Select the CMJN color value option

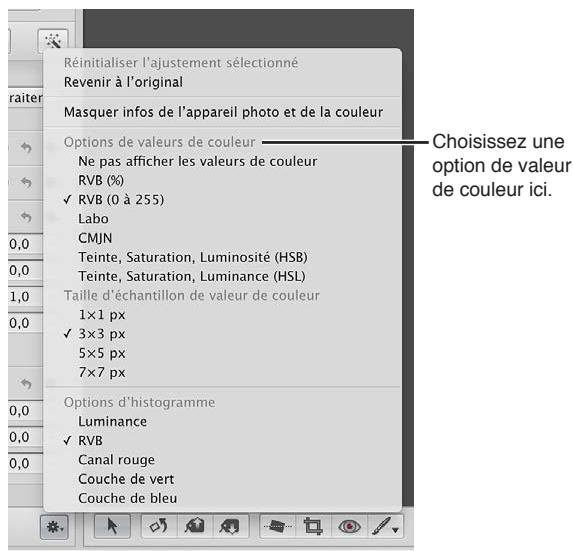coord(222,238)
